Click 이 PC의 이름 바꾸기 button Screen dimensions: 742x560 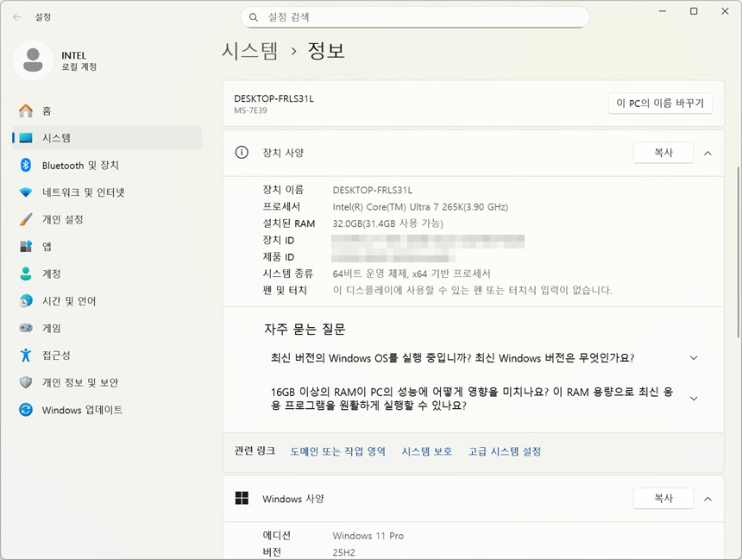pos(660,103)
